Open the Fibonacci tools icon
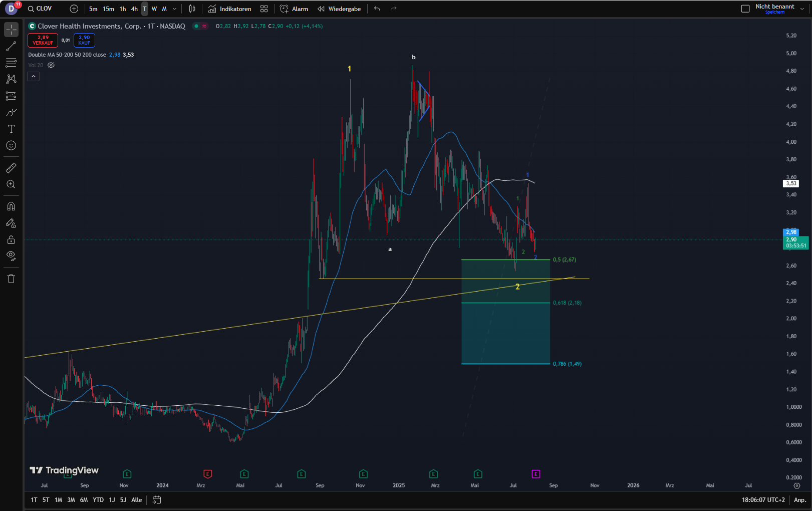This screenshot has height=511, width=812. (11, 63)
